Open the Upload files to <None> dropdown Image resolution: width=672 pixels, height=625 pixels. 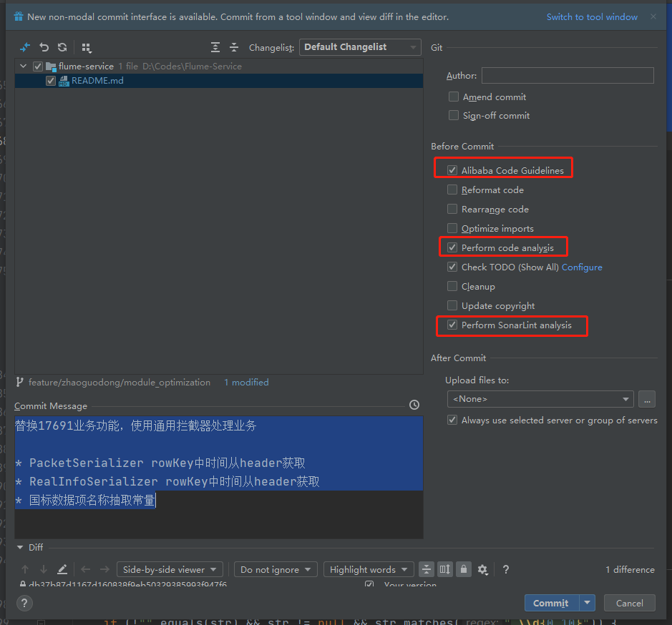(540, 399)
